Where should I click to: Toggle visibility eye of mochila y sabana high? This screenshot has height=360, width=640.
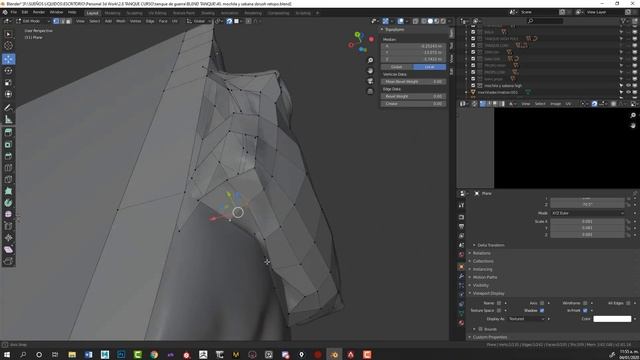[x=628, y=86]
